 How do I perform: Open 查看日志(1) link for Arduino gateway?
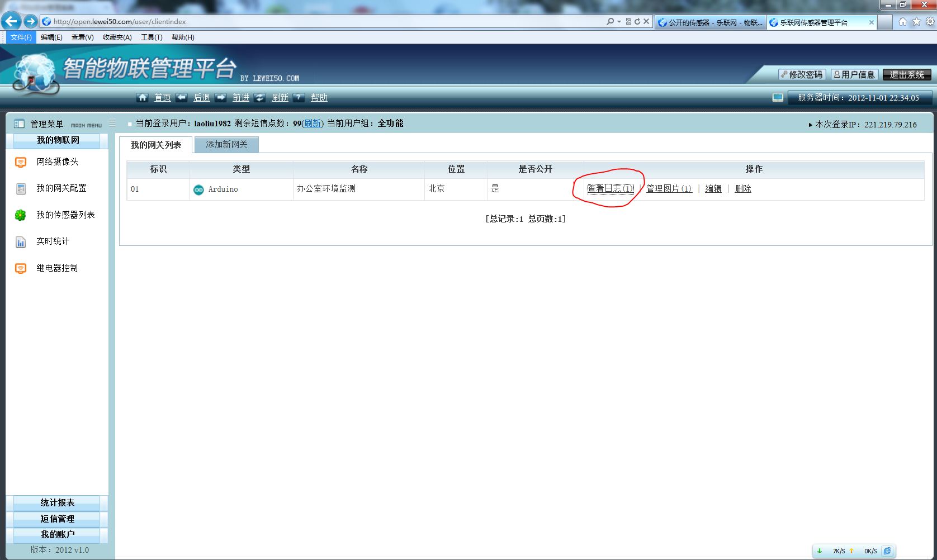point(610,189)
